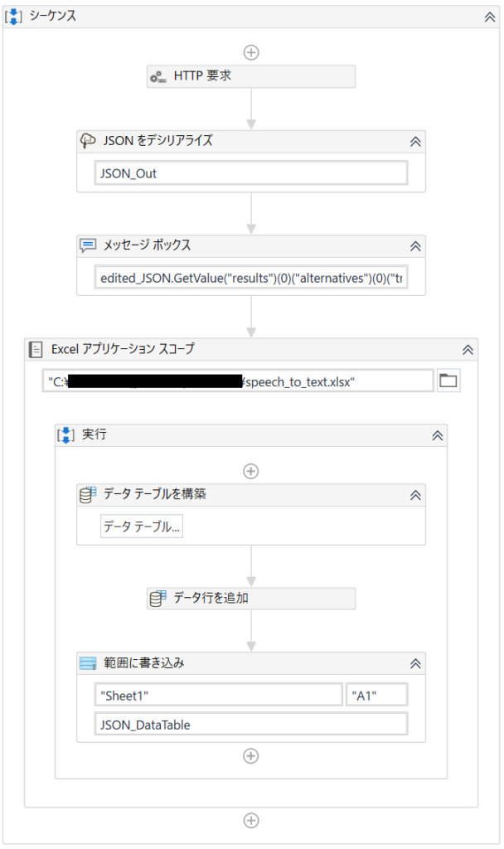
Task: Select the JSON をデシリアライズ title text
Action: tap(158, 141)
